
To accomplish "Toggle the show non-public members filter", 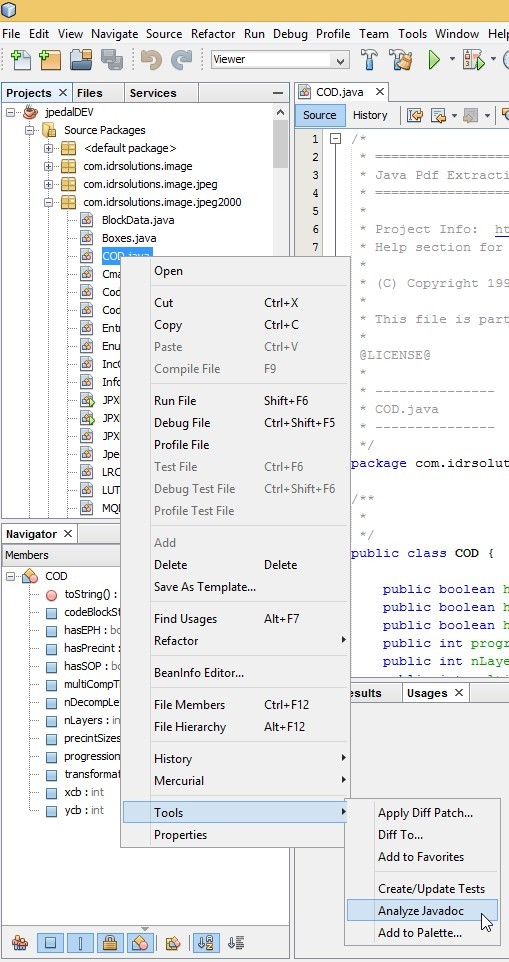I will (x=110, y=943).
